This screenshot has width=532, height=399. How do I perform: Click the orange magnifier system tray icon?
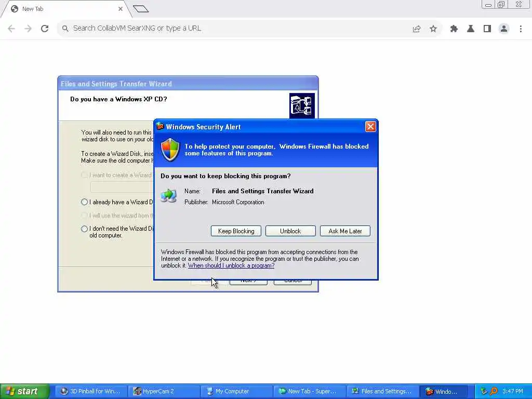(x=494, y=391)
